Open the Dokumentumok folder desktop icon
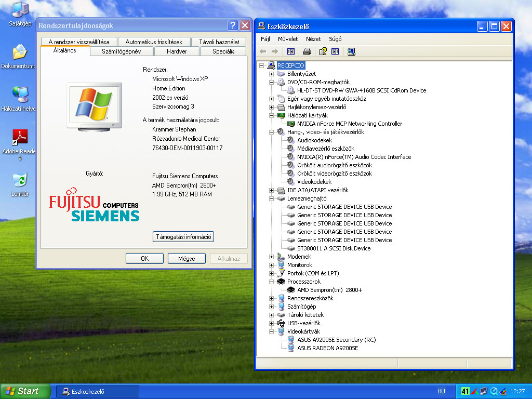Screen dimensions: 532x399 tap(18, 56)
